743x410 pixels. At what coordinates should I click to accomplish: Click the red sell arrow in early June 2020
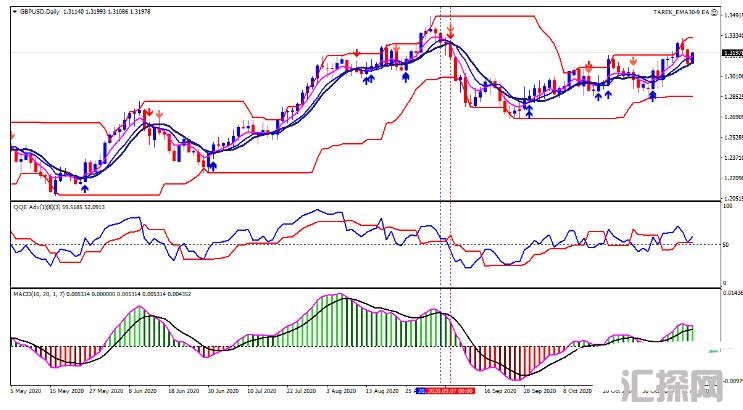147,113
